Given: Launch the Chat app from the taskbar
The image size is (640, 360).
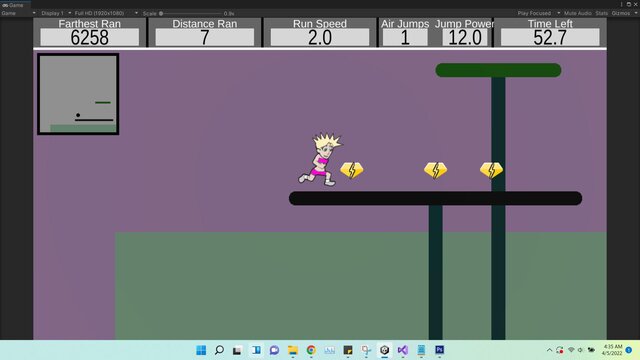Looking at the screenshot, I should point(274,350).
